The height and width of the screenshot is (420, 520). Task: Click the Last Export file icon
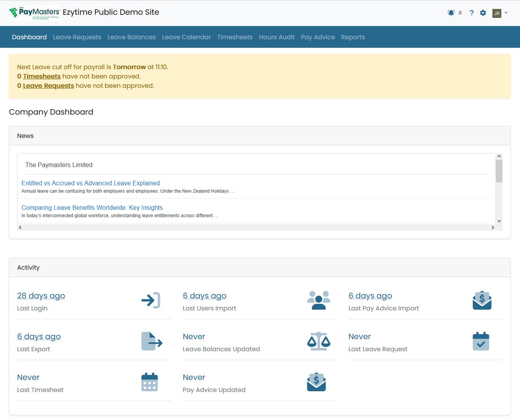(151, 341)
